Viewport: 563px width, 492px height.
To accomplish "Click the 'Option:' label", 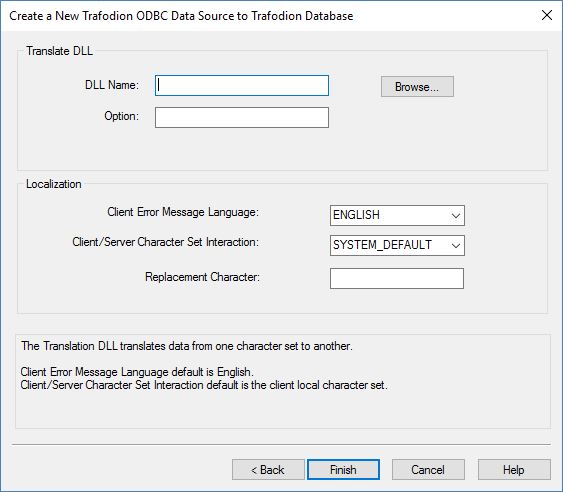I will coord(121,116).
